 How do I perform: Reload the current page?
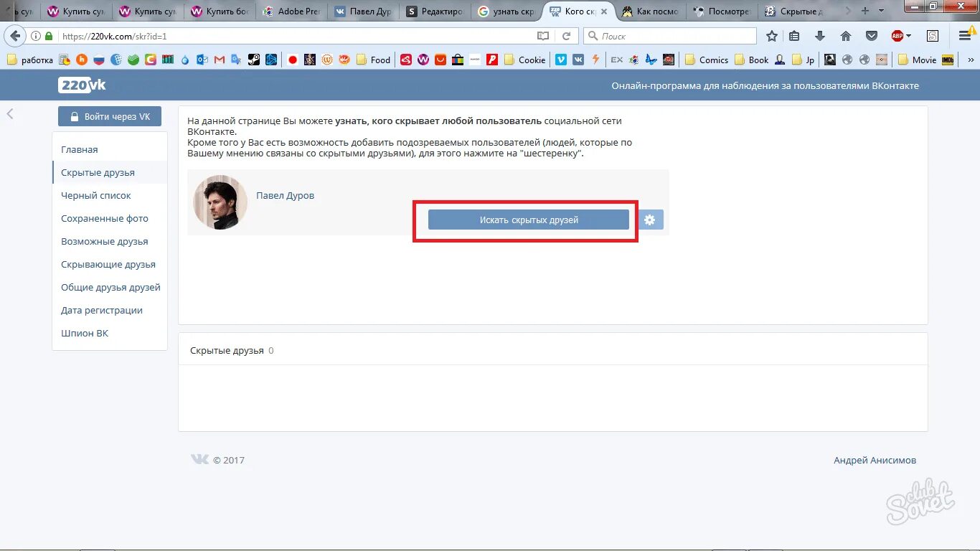click(566, 36)
